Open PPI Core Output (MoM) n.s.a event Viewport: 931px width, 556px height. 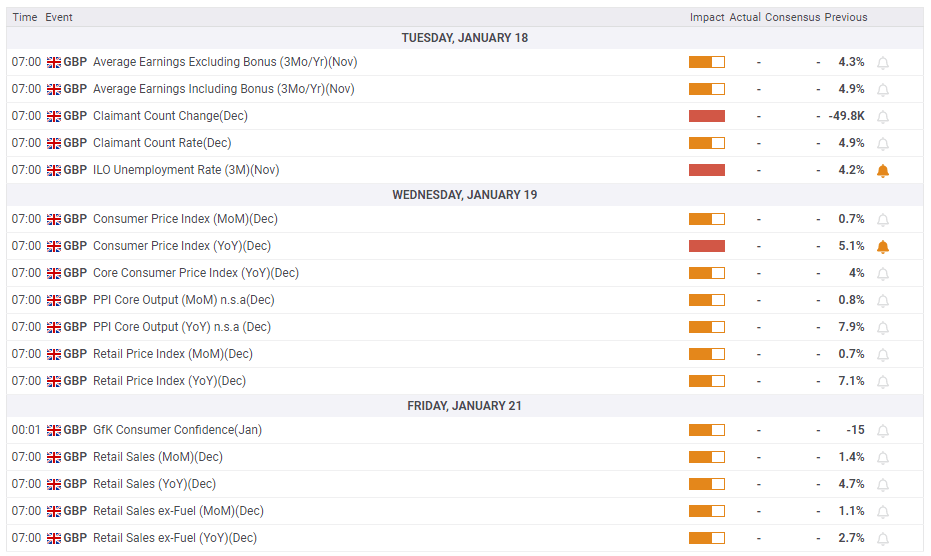point(183,300)
